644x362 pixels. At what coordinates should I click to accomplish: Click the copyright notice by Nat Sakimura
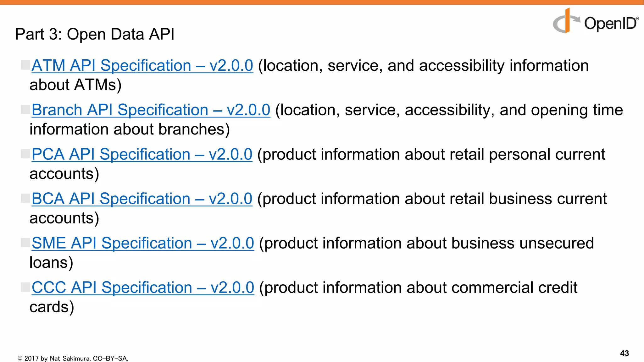[x=73, y=358]
